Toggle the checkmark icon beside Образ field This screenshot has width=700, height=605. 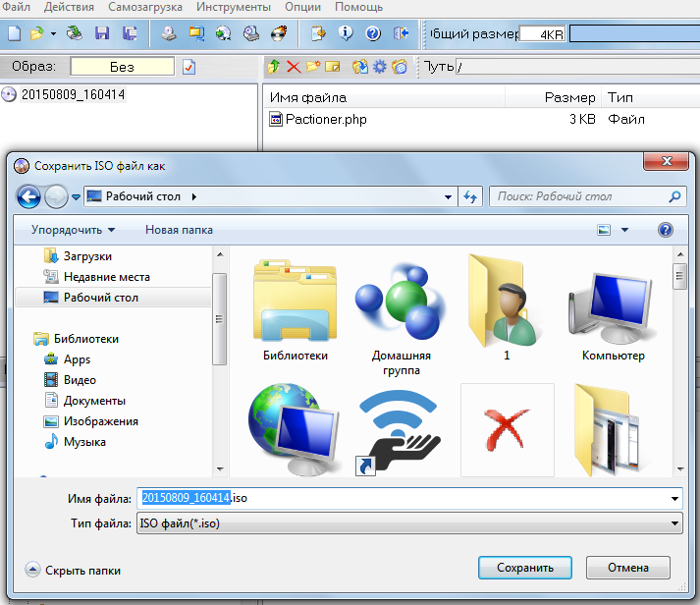tap(189, 67)
